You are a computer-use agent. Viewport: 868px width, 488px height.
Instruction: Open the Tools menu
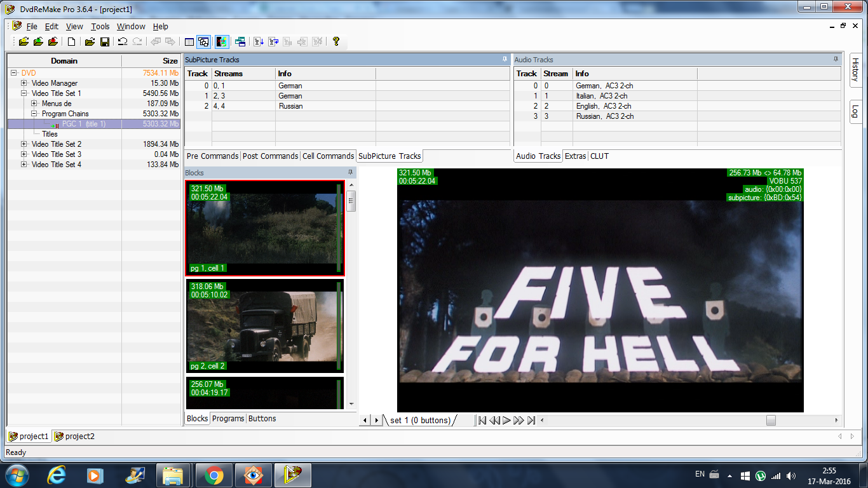[100, 27]
